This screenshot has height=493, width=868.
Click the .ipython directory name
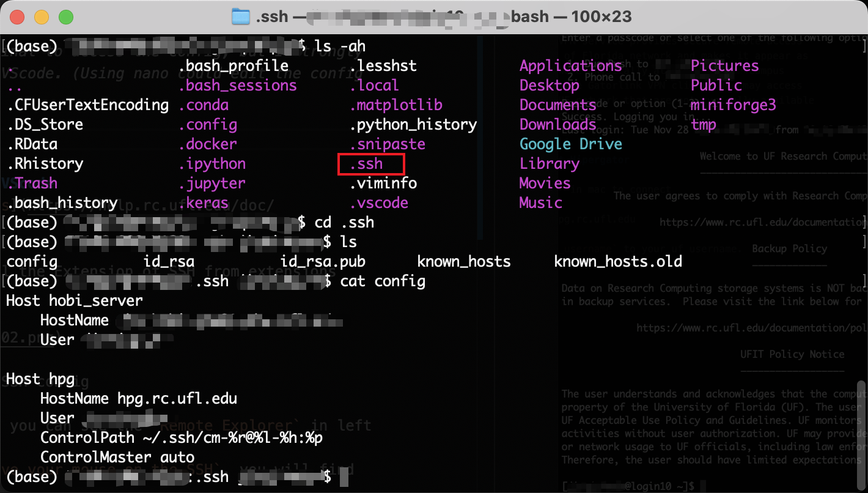pyautogui.click(x=212, y=163)
